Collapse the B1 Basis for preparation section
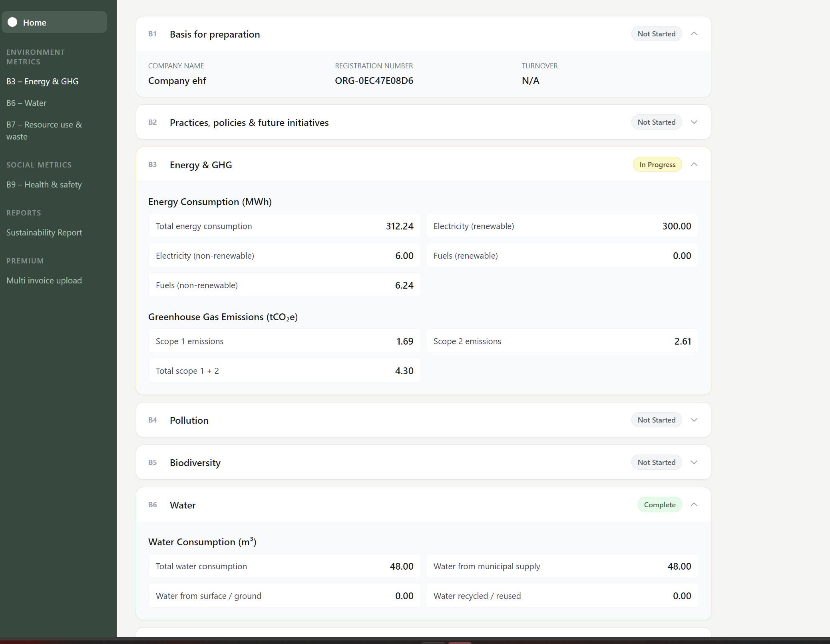 tap(694, 34)
